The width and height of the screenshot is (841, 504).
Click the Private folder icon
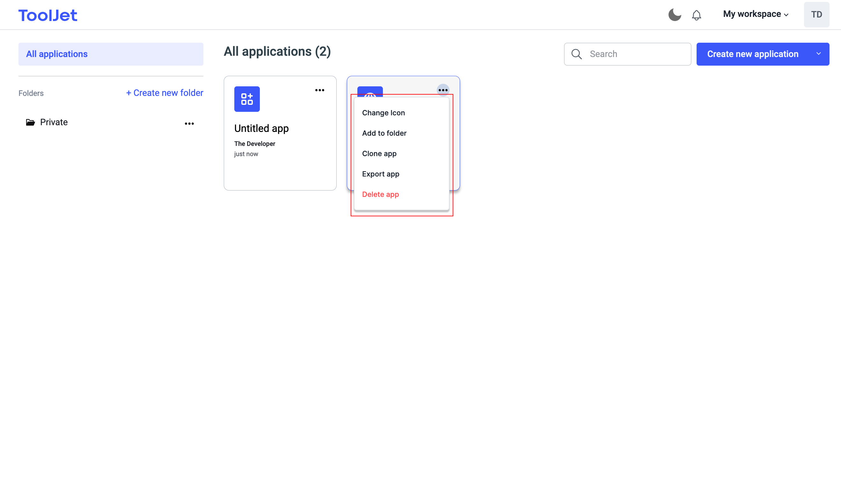click(30, 122)
